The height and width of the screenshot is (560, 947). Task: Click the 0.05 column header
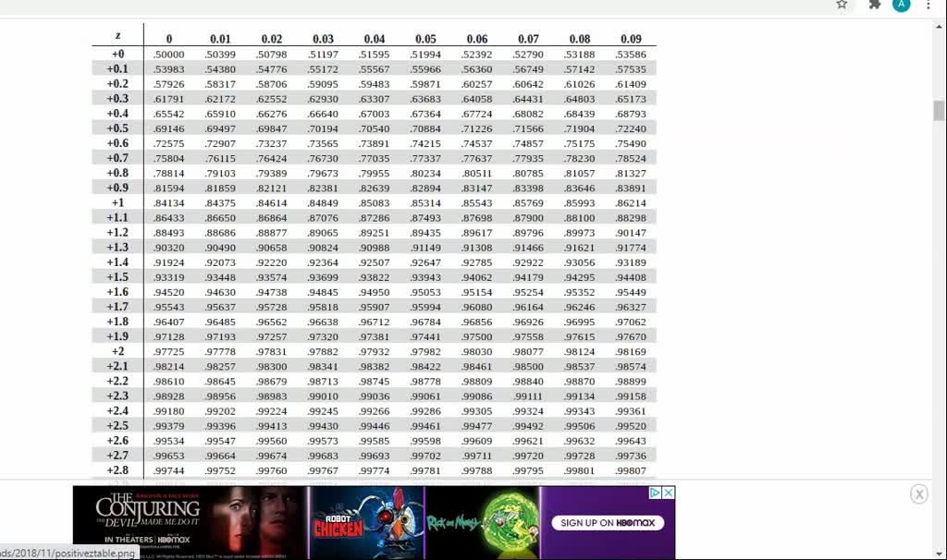tap(425, 39)
